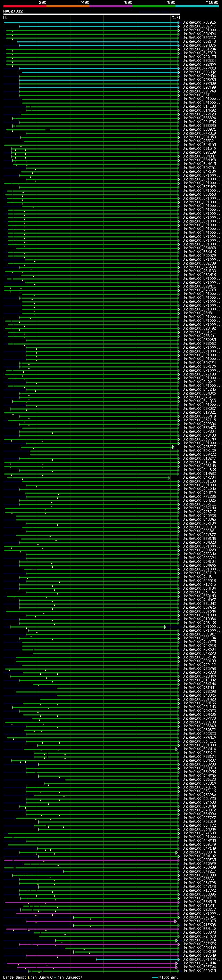Open UniRef100_C8CHI6 entry
The image size is (222, 980).
[199, 275]
